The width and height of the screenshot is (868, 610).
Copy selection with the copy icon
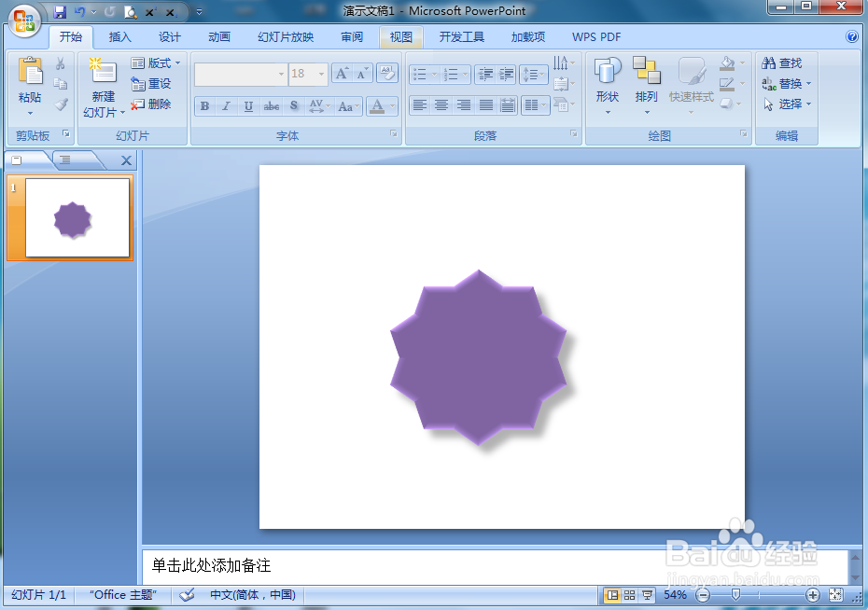61,84
